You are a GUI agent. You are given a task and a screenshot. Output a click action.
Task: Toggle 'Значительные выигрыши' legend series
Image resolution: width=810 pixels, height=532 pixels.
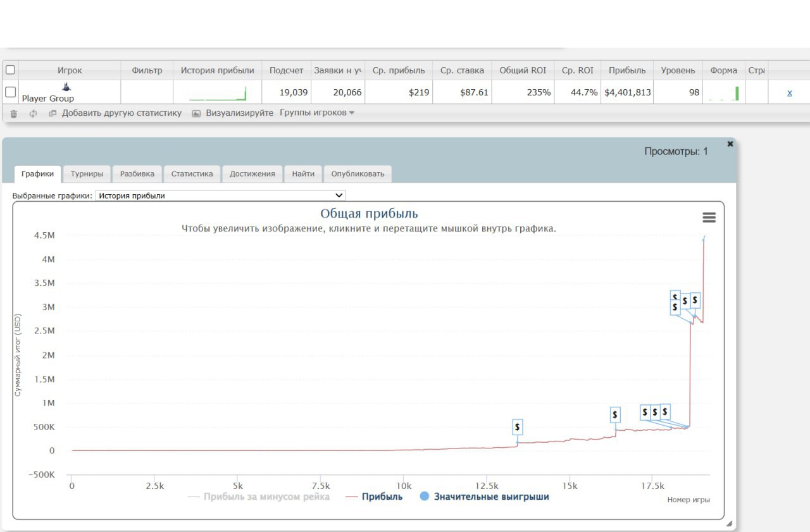tap(485, 497)
